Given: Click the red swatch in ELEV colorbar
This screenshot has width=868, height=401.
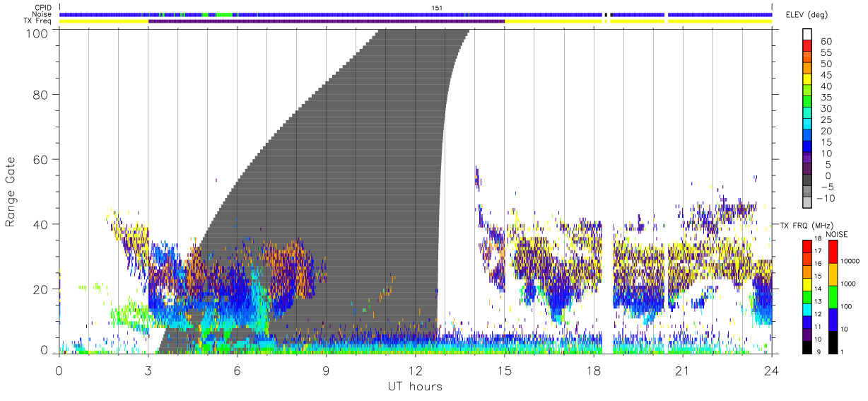Looking at the screenshot, I should tap(808, 47).
